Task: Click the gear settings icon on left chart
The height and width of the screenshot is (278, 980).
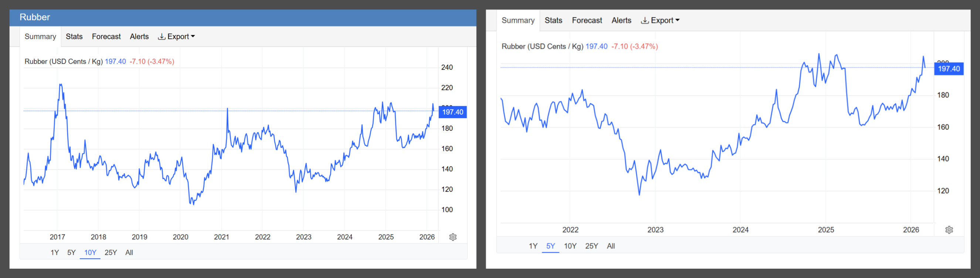Action: tap(453, 237)
